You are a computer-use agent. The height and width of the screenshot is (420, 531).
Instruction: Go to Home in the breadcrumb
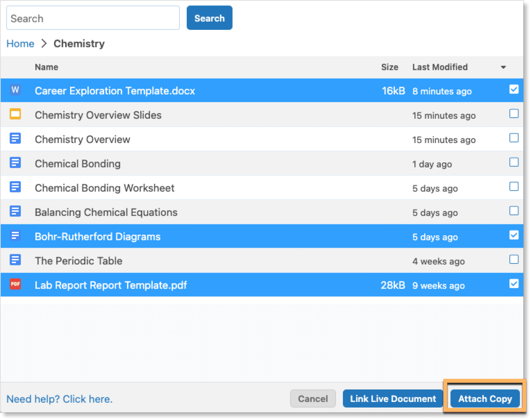point(20,44)
